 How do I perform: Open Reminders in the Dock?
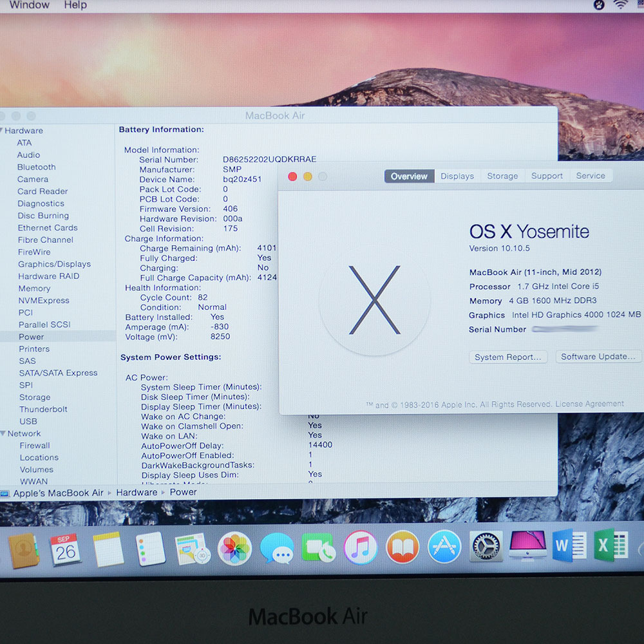(x=150, y=549)
